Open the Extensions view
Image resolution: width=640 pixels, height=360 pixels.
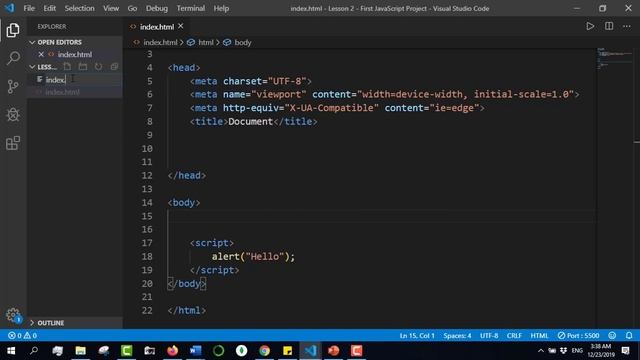[13, 143]
